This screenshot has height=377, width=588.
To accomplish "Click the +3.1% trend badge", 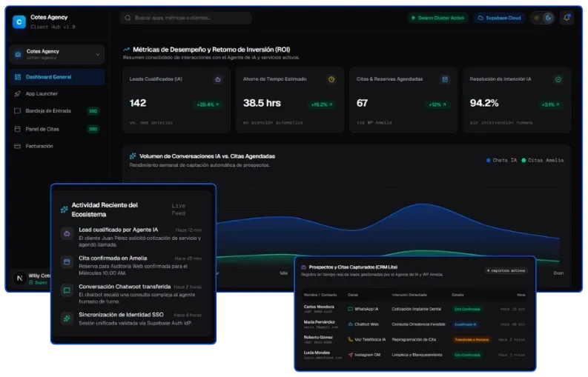I will 550,104.
